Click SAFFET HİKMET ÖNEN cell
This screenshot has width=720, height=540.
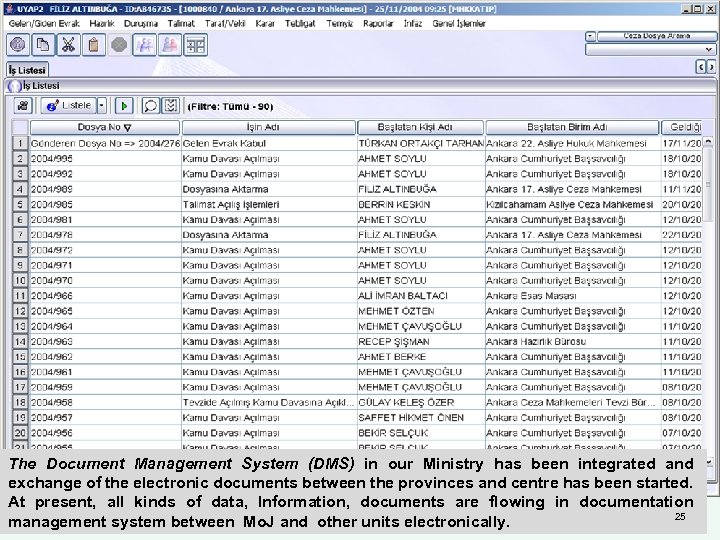click(421, 417)
